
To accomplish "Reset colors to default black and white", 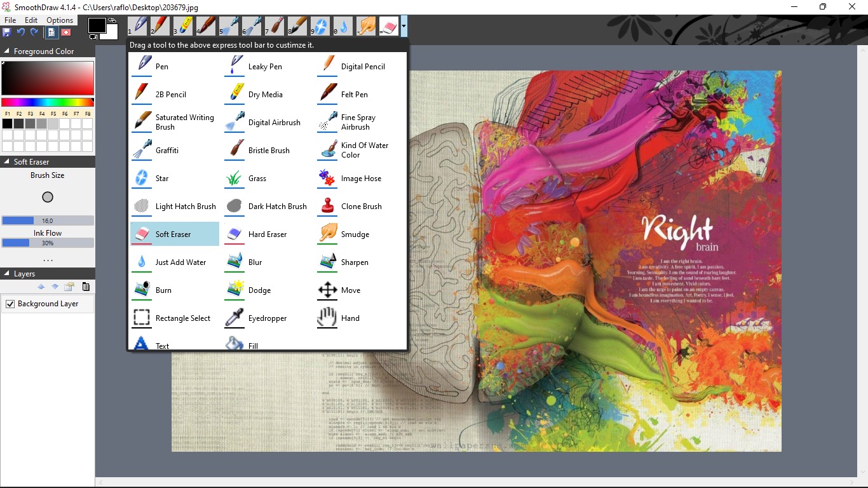I will pyautogui.click(x=93, y=37).
